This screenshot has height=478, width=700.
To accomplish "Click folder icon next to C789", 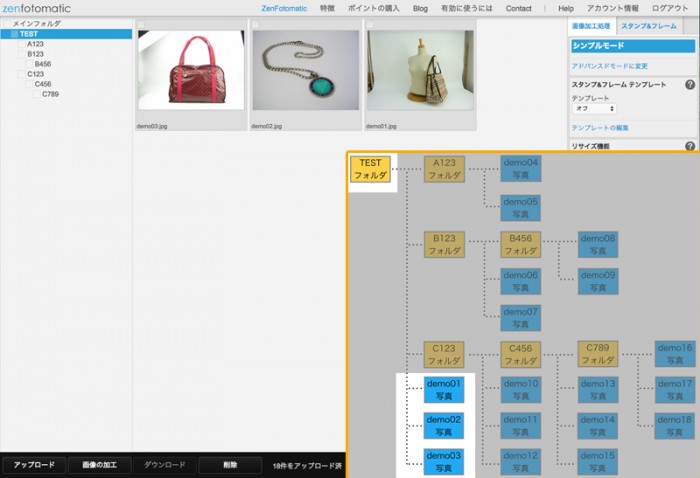I will 37,94.
